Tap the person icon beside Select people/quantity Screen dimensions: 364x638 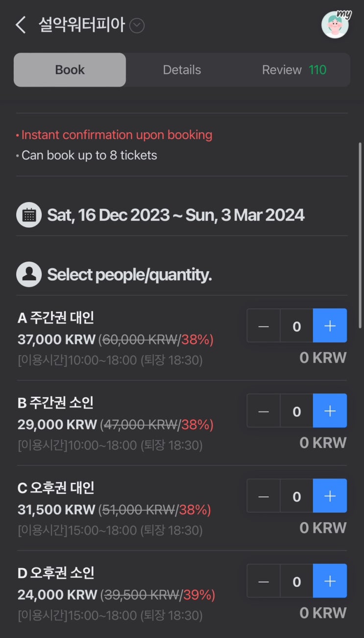pyautogui.click(x=29, y=275)
